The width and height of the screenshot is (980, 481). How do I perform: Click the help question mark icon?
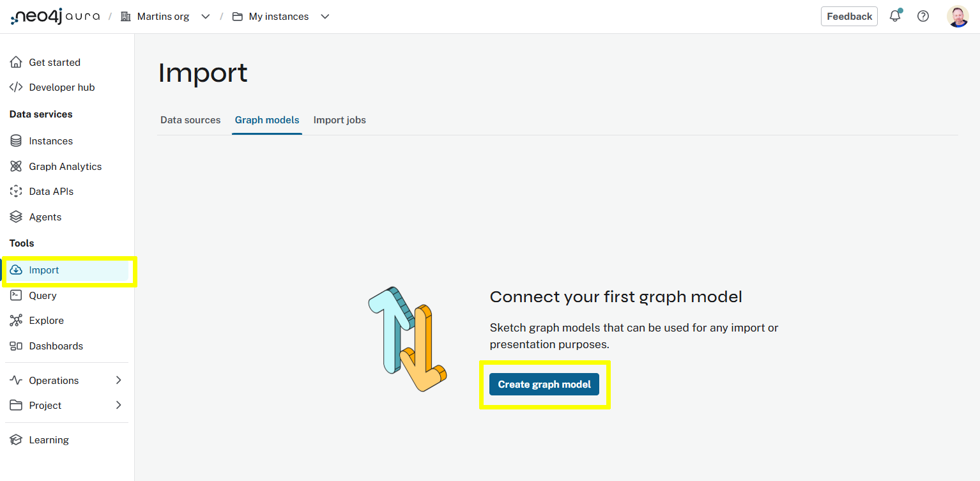[x=923, y=16]
